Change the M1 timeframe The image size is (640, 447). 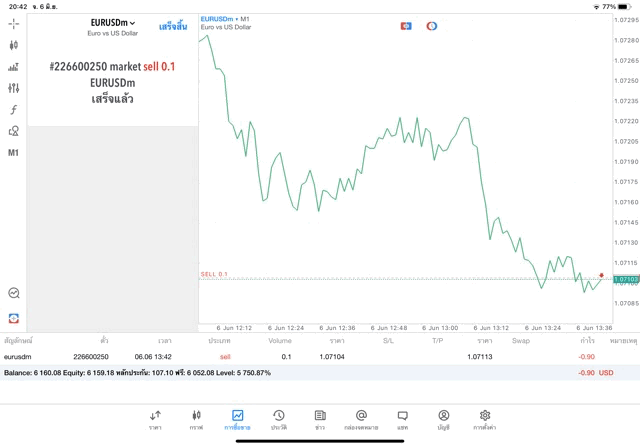[x=13, y=153]
